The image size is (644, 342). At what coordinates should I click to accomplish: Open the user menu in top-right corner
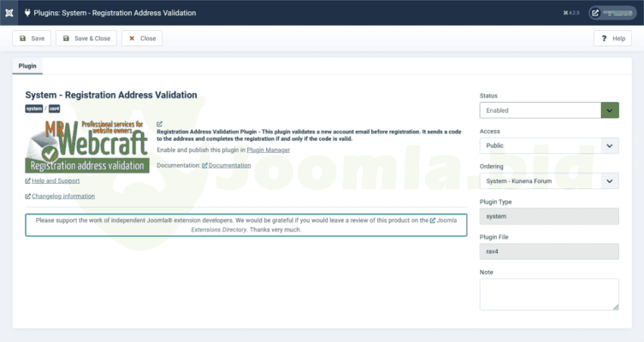[612, 13]
